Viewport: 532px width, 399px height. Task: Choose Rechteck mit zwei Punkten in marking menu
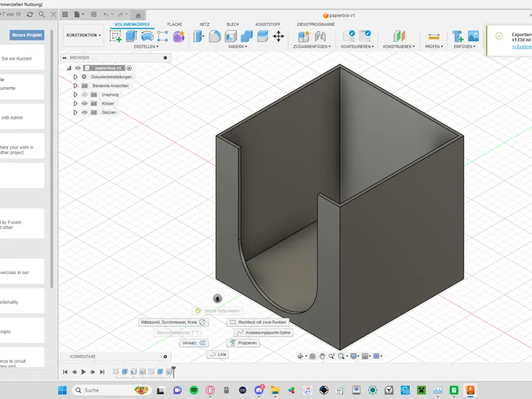coord(258,323)
